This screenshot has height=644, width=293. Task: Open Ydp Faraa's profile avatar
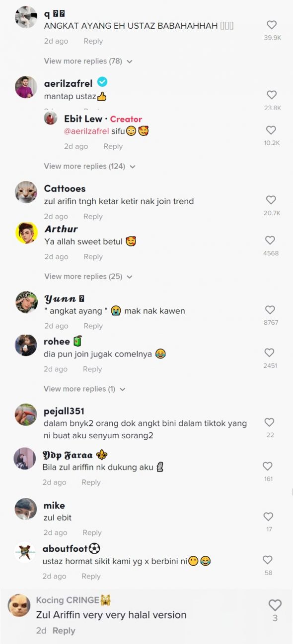click(25, 459)
